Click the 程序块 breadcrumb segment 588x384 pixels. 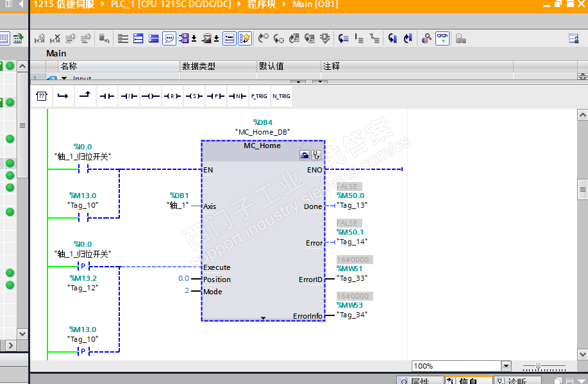pyautogui.click(x=262, y=4)
